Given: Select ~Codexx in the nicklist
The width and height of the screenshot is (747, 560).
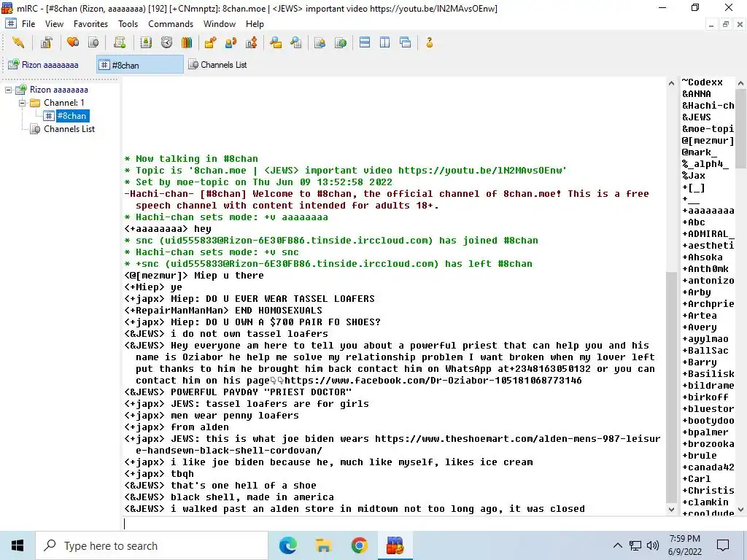Looking at the screenshot, I should [x=703, y=82].
